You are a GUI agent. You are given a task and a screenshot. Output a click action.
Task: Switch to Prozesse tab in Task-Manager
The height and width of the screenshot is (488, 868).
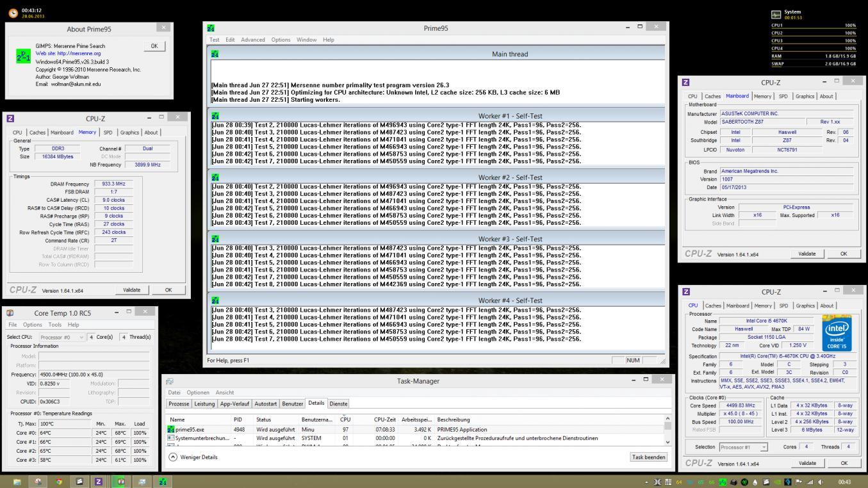tap(179, 404)
